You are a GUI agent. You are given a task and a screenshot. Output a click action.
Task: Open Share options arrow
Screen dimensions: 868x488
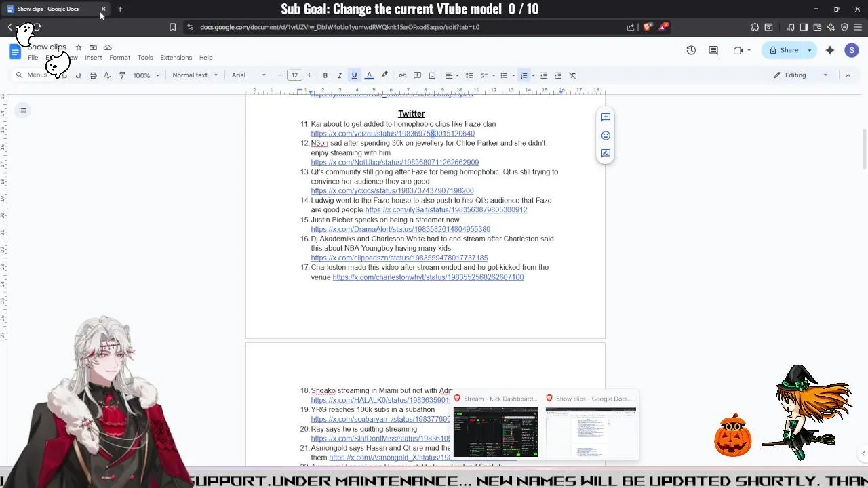[x=809, y=50]
